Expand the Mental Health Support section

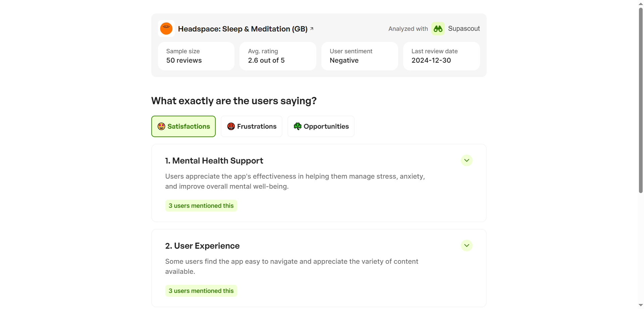point(466,161)
